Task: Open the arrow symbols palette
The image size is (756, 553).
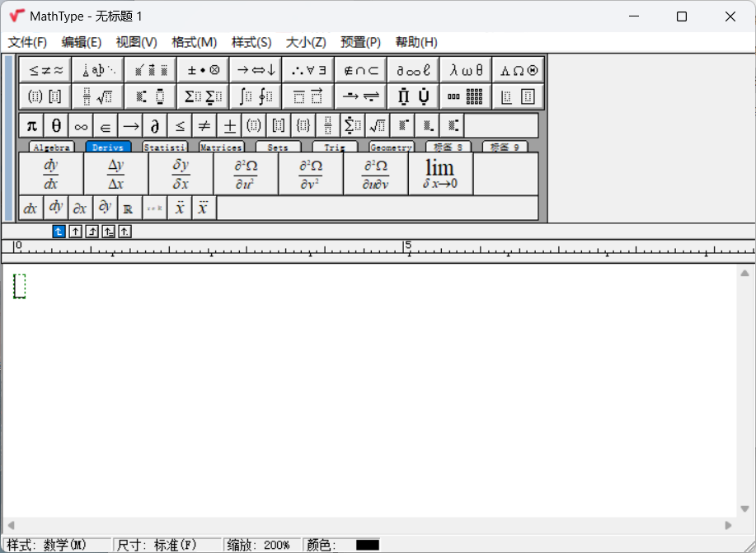Action: pyautogui.click(x=256, y=70)
